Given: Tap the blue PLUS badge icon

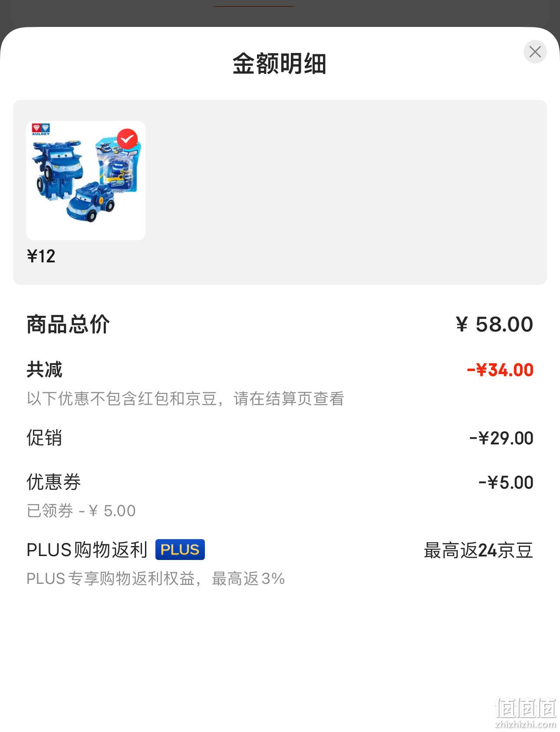Looking at the screenshot, I should click(x=180, y=550).
